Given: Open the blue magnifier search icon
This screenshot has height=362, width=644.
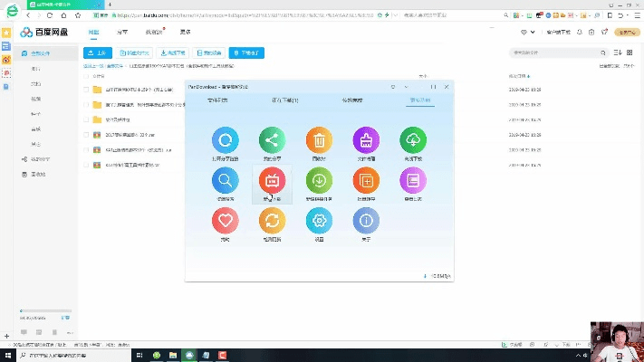Looking at the screenshot, I should point(226,180).
